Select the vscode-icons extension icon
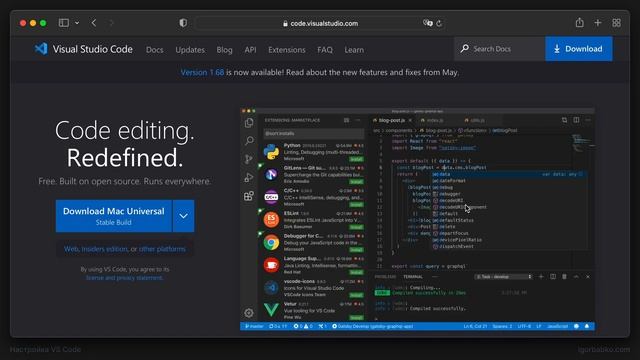The height and width of the screenshot is (360, 640). [271, 288]
